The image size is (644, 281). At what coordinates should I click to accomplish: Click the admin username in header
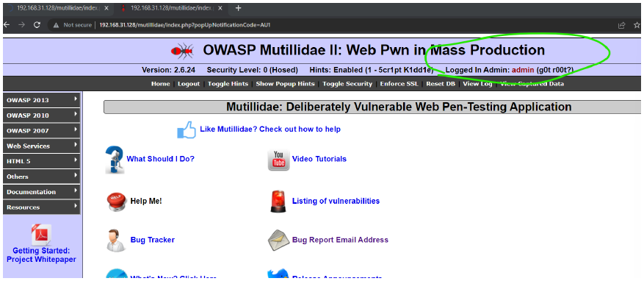[x=523, y=70]
